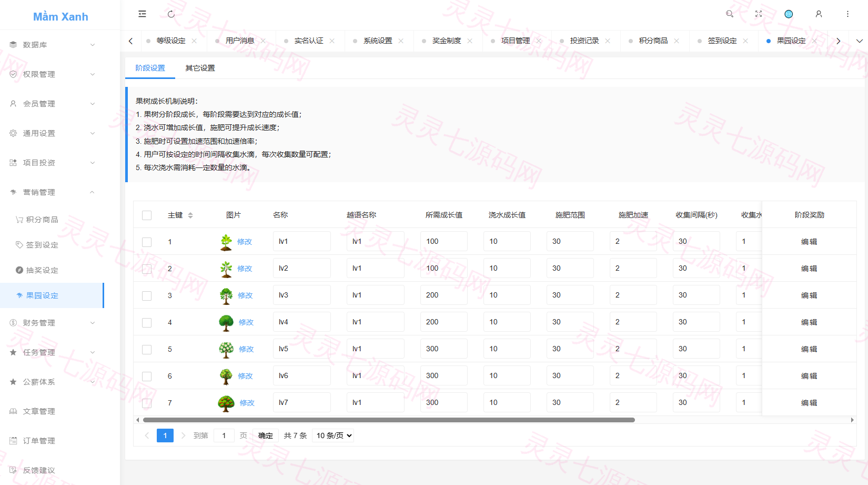Expand the 项目投资 sidebar menu

52,163
